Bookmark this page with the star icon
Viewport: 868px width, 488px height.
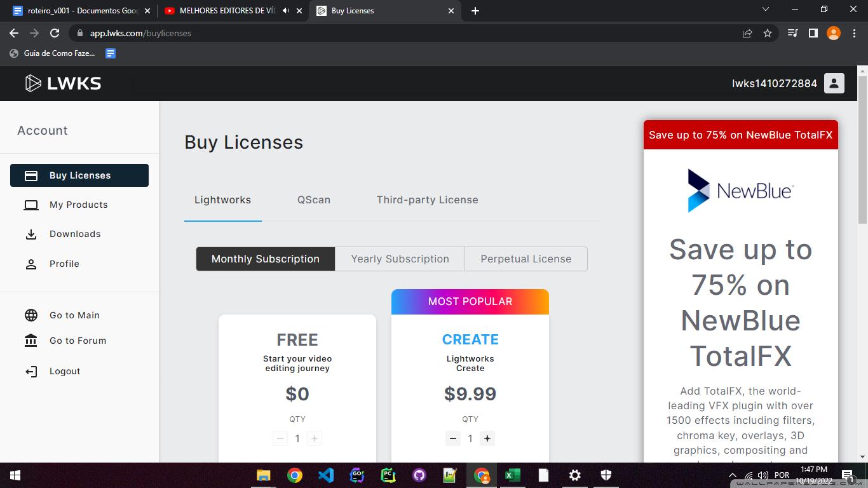768,33
